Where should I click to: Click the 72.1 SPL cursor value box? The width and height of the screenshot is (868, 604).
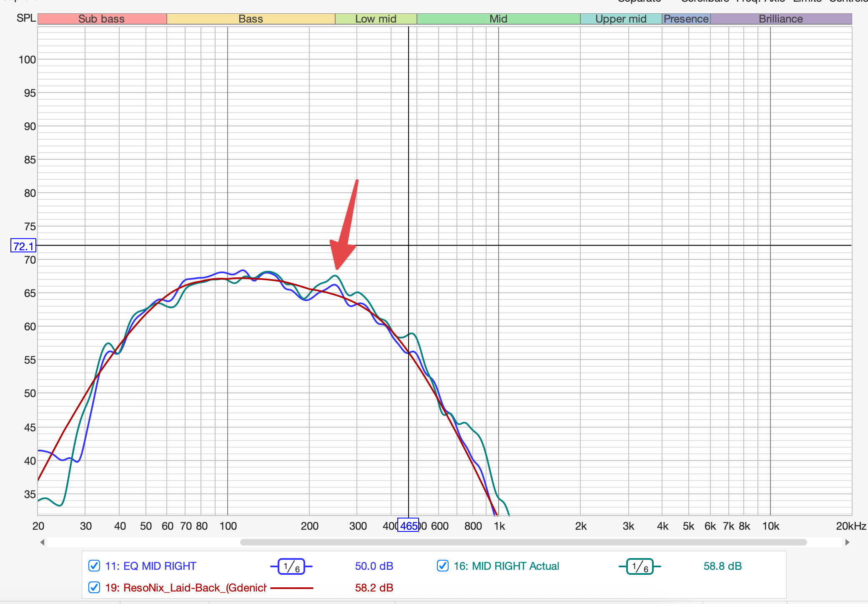(23, 246)
